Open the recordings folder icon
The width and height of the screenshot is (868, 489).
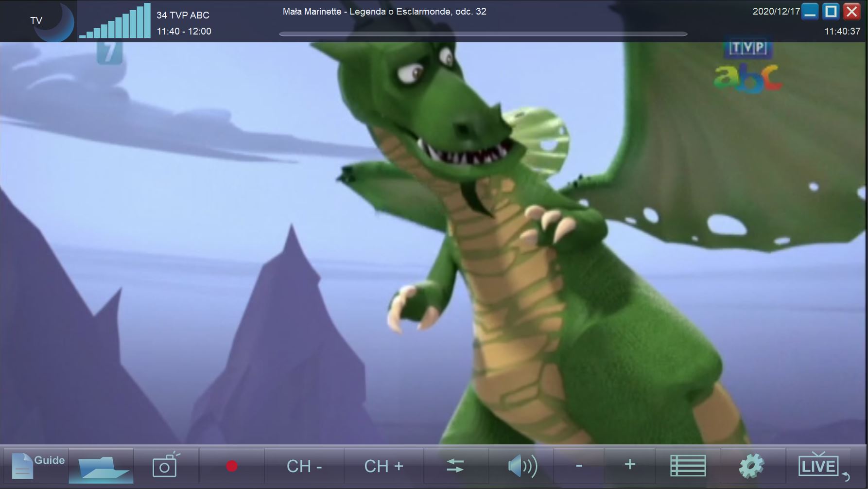(101, 466)
